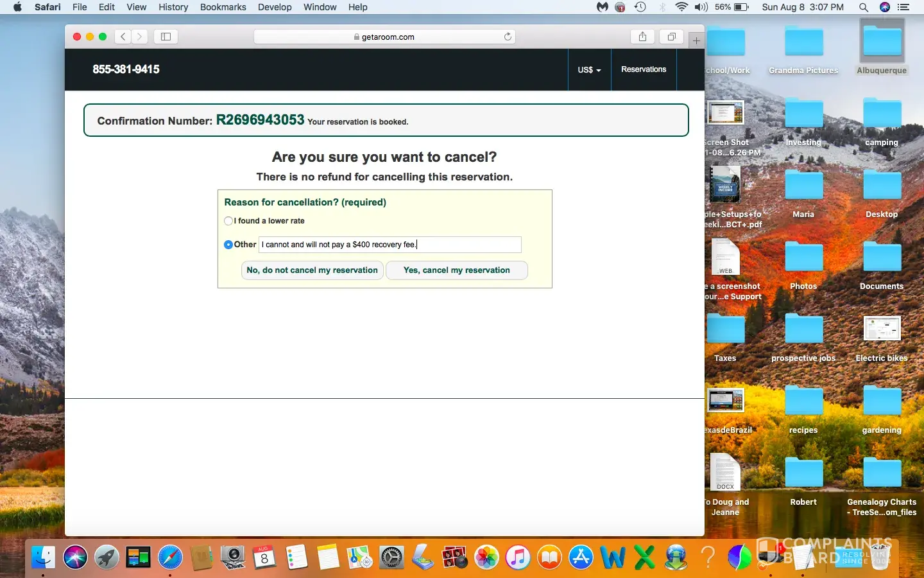924x578 pixels.
Task: Open the Safari share icon
Action: coord(642,37)
